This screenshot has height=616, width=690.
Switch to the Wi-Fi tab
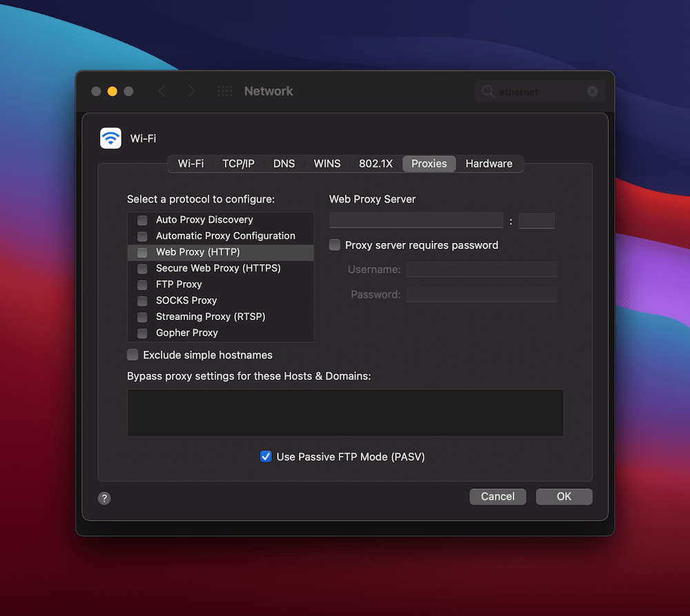click(x=190, y=163)
